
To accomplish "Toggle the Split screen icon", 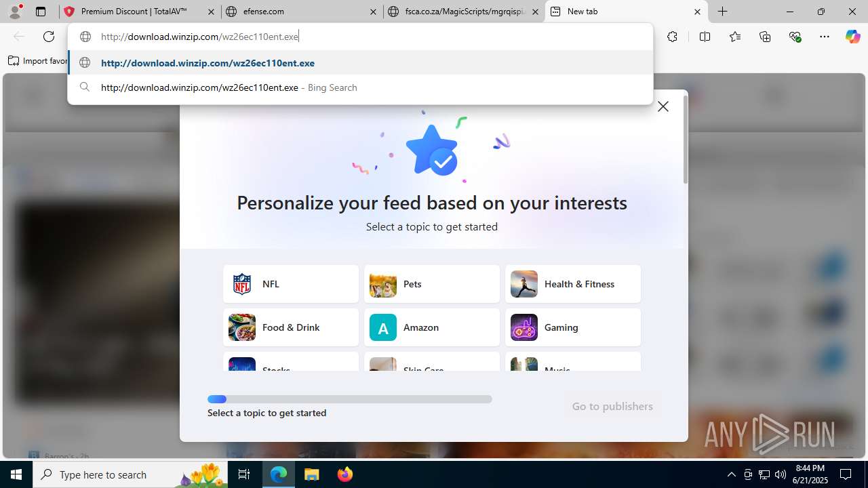I will pos(705,37).
